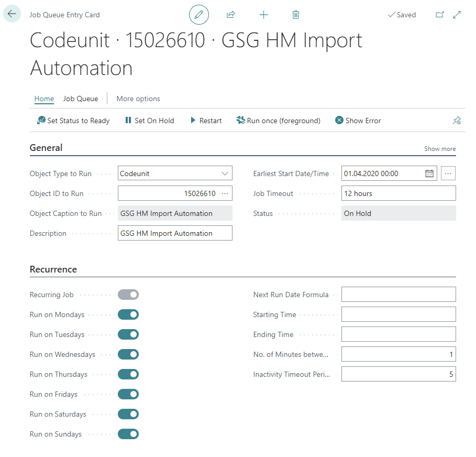This screenshot has height=457, width=476.
Task: Choose Set On Hold action
Action: click(150, 121)
